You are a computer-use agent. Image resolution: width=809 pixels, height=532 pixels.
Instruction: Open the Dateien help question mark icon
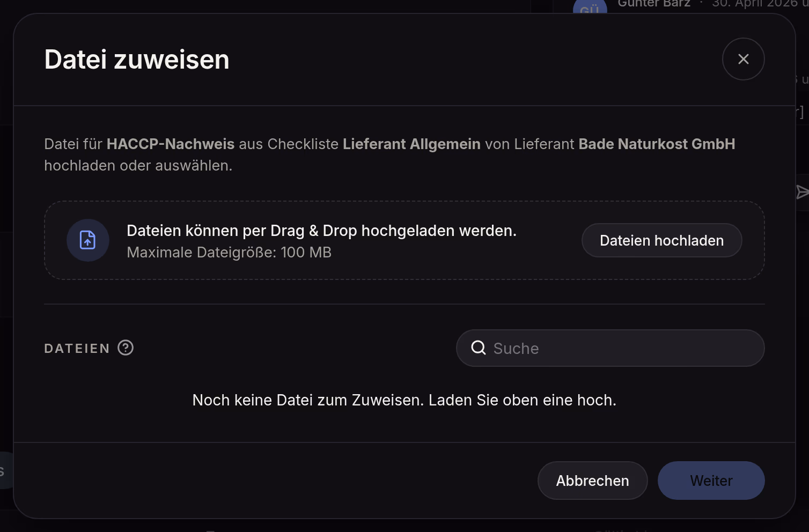click(126, 348)
